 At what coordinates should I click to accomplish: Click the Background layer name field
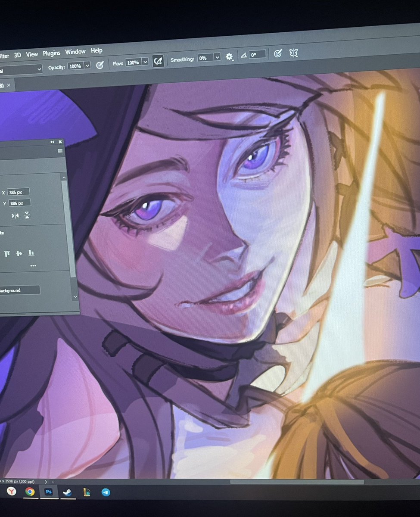(x=20, y=290)
